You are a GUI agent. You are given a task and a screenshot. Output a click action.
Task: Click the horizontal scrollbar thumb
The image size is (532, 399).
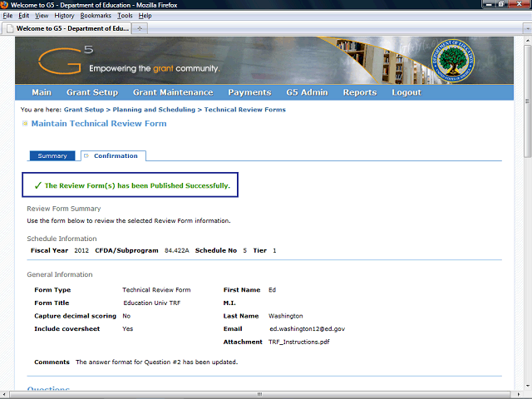(x=259, y=394)
